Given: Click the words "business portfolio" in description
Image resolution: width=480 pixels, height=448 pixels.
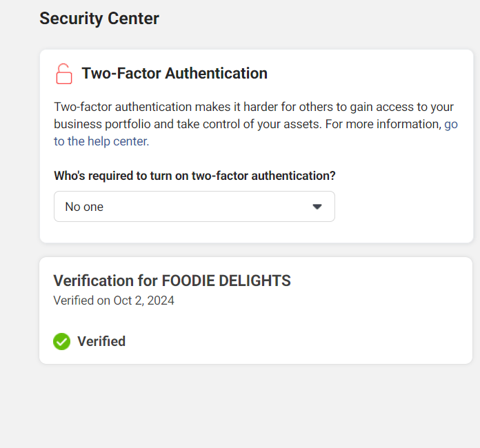Looking at the screenshot, I should pyautogui.click(x=101, y=125).
